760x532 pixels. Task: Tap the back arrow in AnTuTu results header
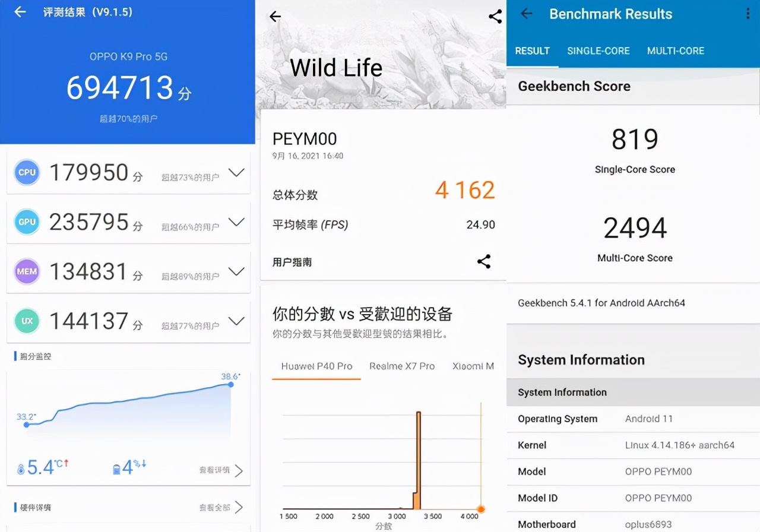point(20,12)
